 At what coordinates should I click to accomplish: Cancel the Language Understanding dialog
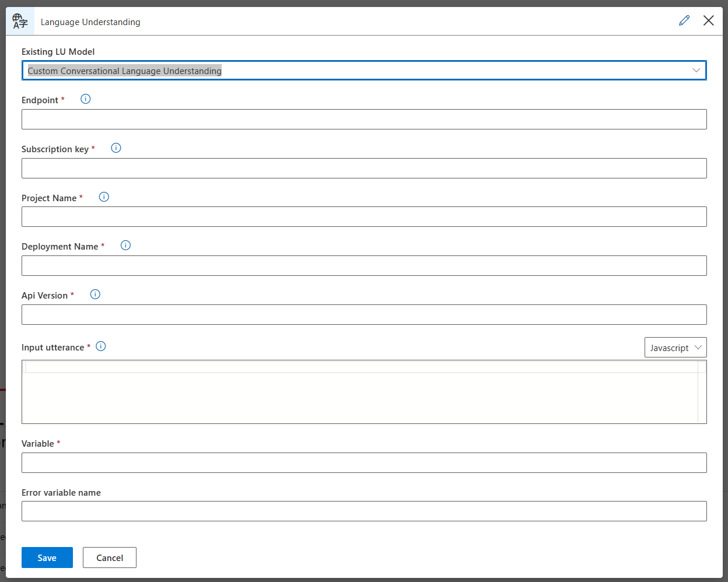(109, 557)
